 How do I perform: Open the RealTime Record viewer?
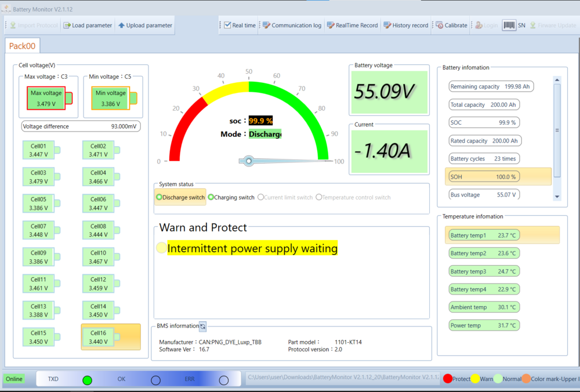coord(352,26)
